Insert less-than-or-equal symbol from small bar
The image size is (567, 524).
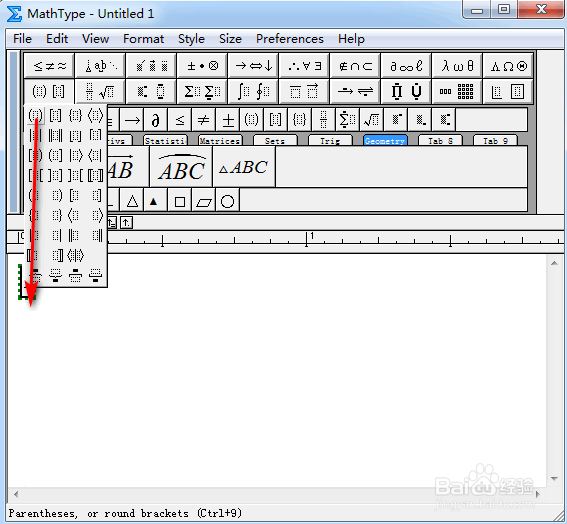click(180, 120)
